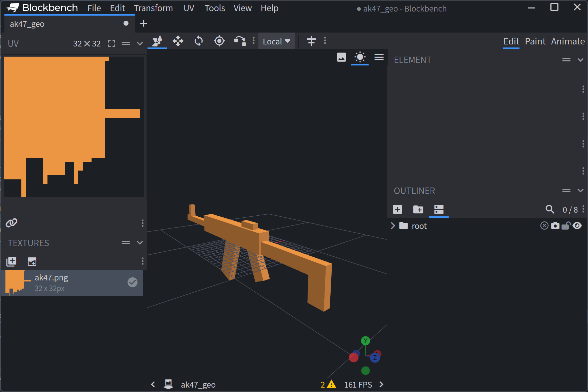
Task: Click the center pivot toolbar icon
Action: [311, 41]
